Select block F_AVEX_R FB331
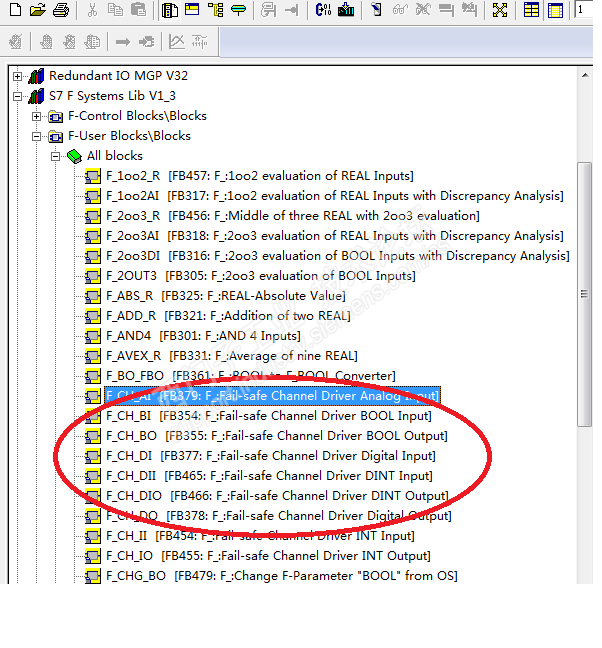602x648 pixels. [232, 356]
